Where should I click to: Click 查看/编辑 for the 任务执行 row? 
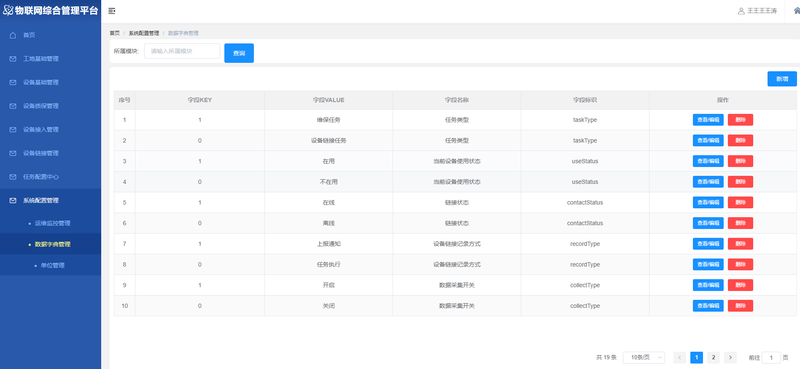point(708,264)
